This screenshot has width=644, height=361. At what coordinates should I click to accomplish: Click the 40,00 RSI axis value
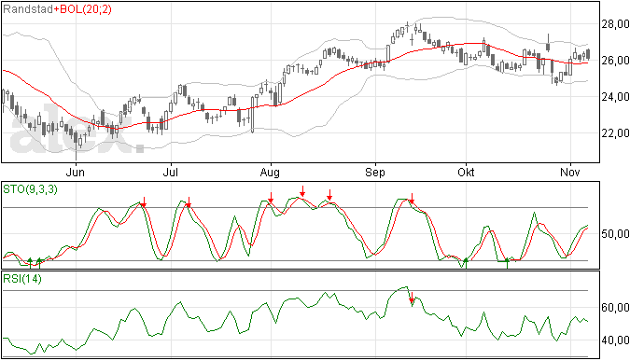click(x=615, y=340)
